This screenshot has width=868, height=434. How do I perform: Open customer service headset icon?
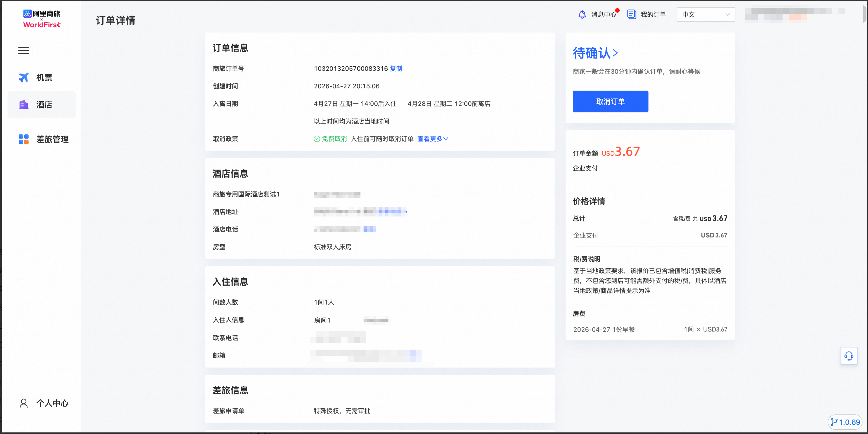point(849,356)
